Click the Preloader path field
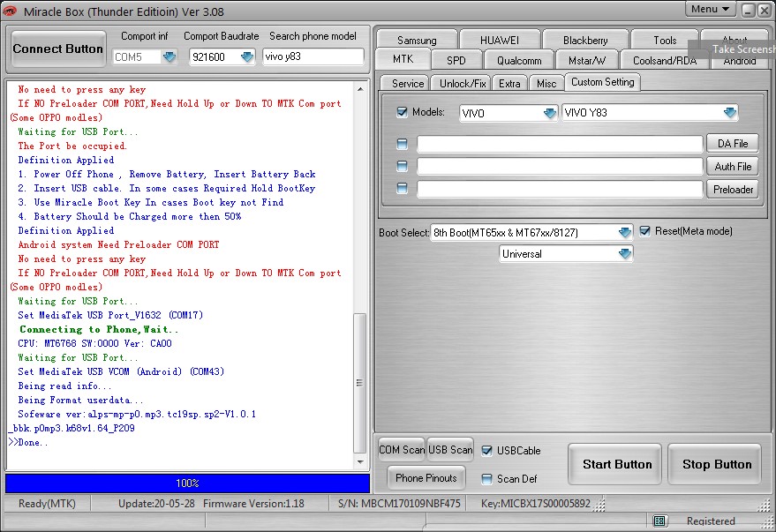The image size is (776, 532). click(560, 190)
